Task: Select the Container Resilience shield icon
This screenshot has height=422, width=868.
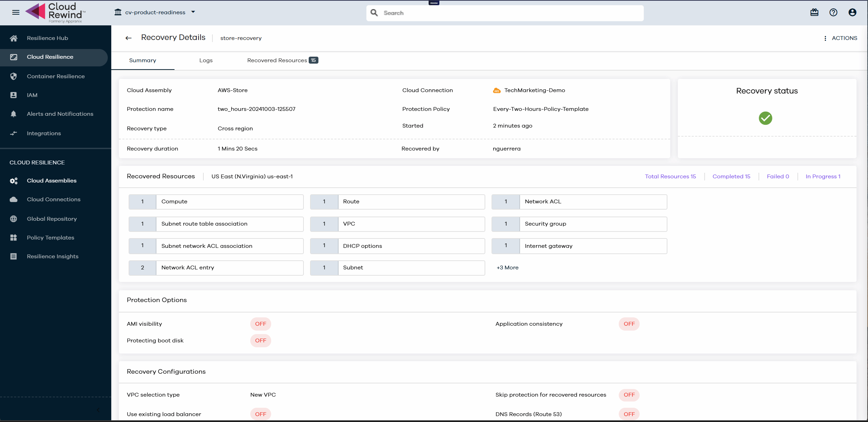Action: (x=14, y=76)
